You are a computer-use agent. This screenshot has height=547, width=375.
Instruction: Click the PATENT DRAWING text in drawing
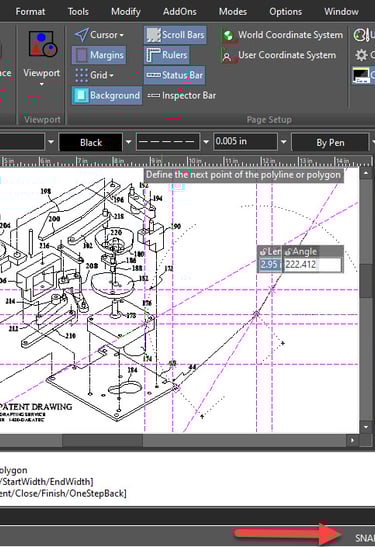click(36, 407)
